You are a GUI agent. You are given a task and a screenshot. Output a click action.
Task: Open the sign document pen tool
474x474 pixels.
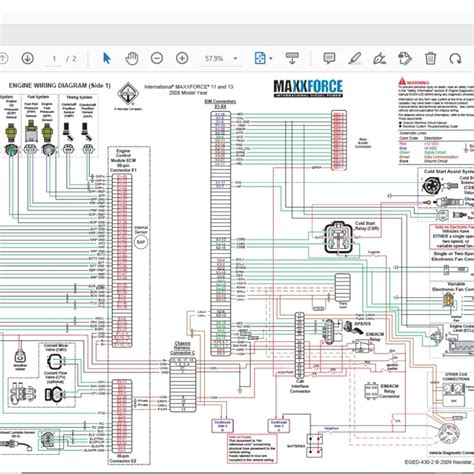[x=379, y=58]
